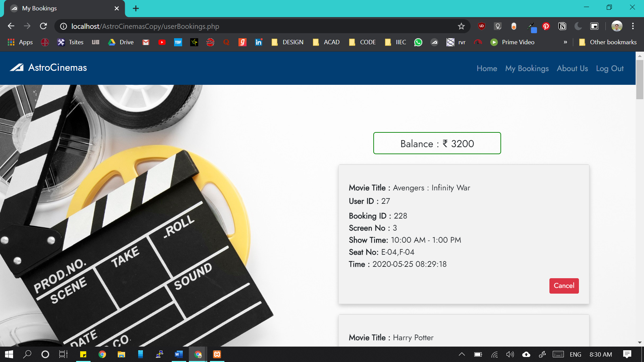644x362 pixels.
Task: Open File Explorer from the taskbar
Action: pos(121,354)
